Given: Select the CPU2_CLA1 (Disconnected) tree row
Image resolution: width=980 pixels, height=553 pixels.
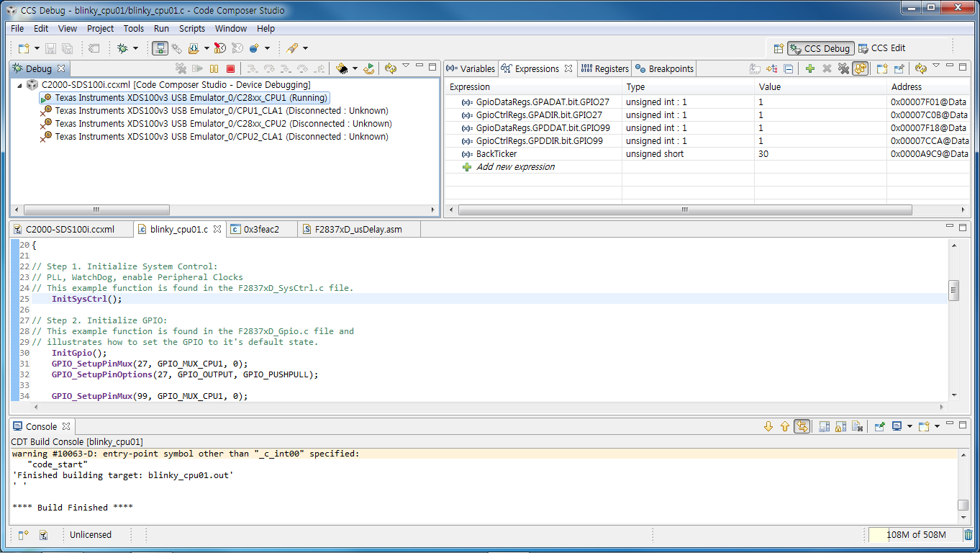Looking at the screenshot, I should click(216, 136).
